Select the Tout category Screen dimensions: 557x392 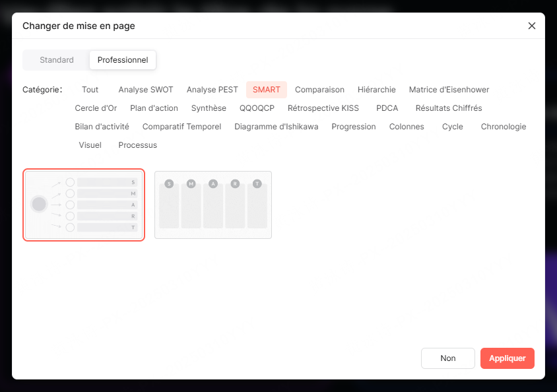click(90, 90)
